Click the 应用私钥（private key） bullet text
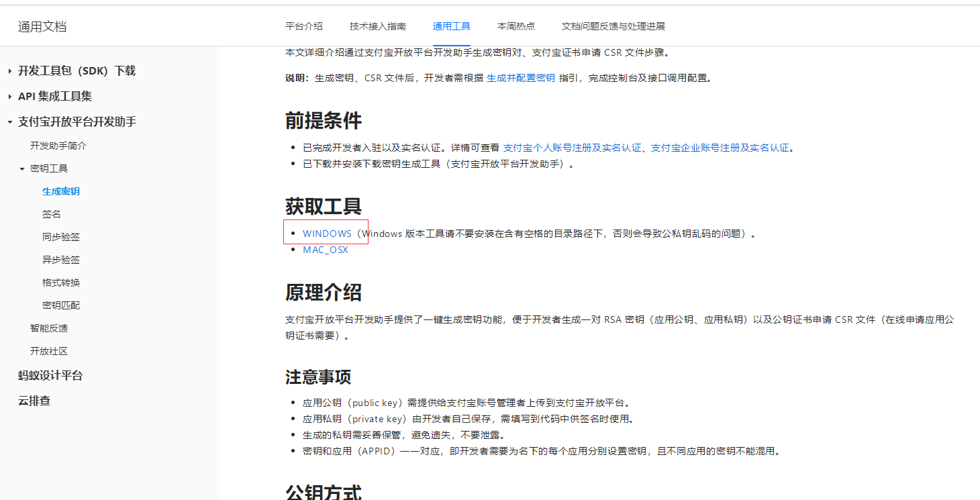The width and height of the screenshot is (980, 500). click(469, 419)
